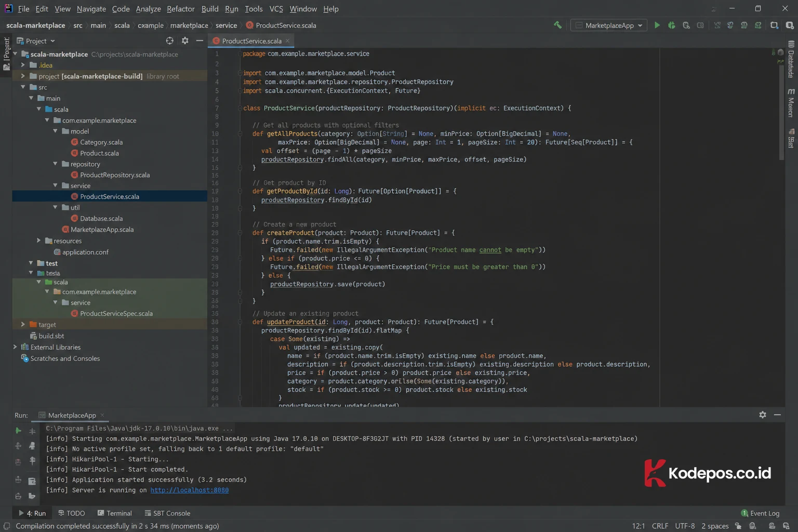798x532 pixels.
Task: Open the Navigate menu
Action: 91,9
